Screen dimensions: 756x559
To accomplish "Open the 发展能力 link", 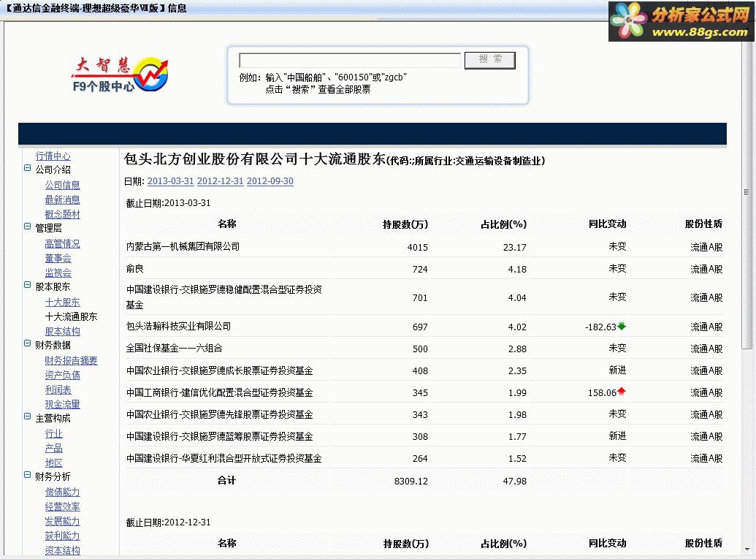I will pyautogui.click(x=62, y=522).
